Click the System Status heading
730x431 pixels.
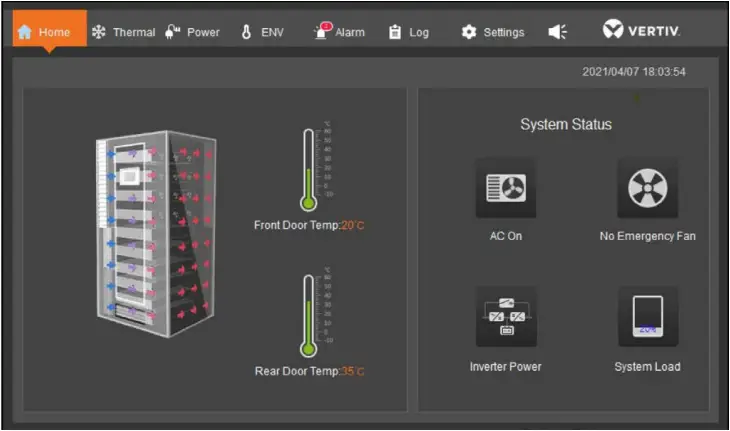(565, 125)
